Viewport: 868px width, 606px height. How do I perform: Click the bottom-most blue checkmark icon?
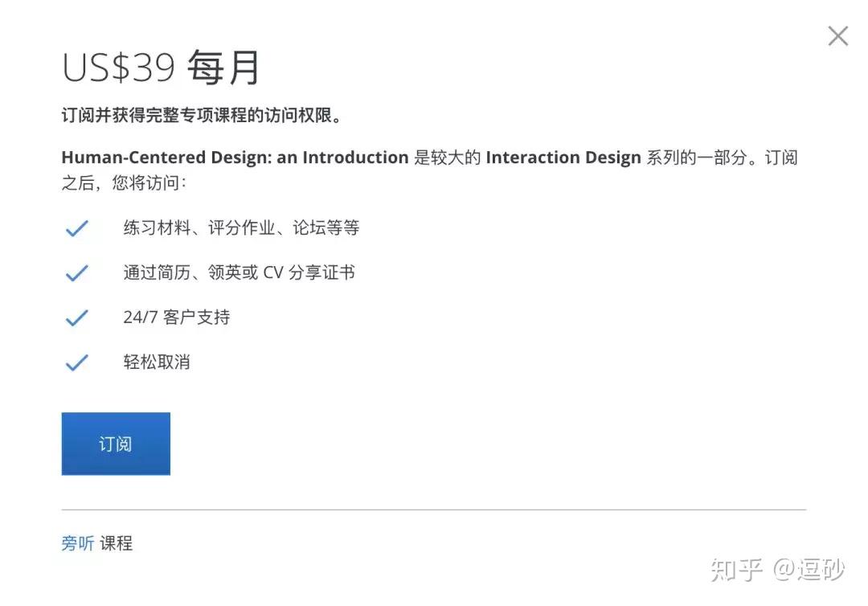tap(76, 362)
